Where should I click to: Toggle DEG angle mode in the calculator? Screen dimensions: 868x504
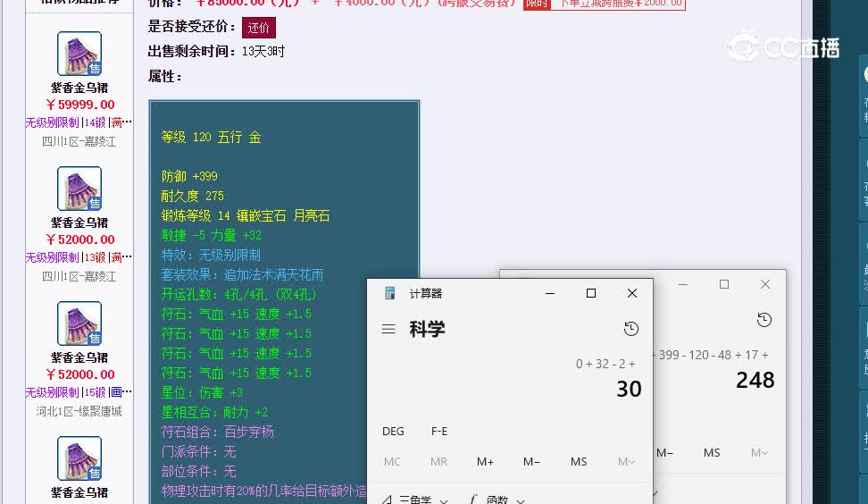point(393,431)
